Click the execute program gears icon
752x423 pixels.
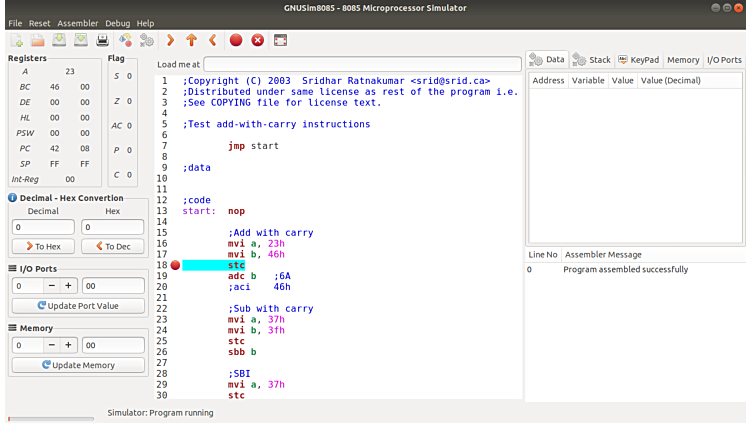tap(147, 40)
